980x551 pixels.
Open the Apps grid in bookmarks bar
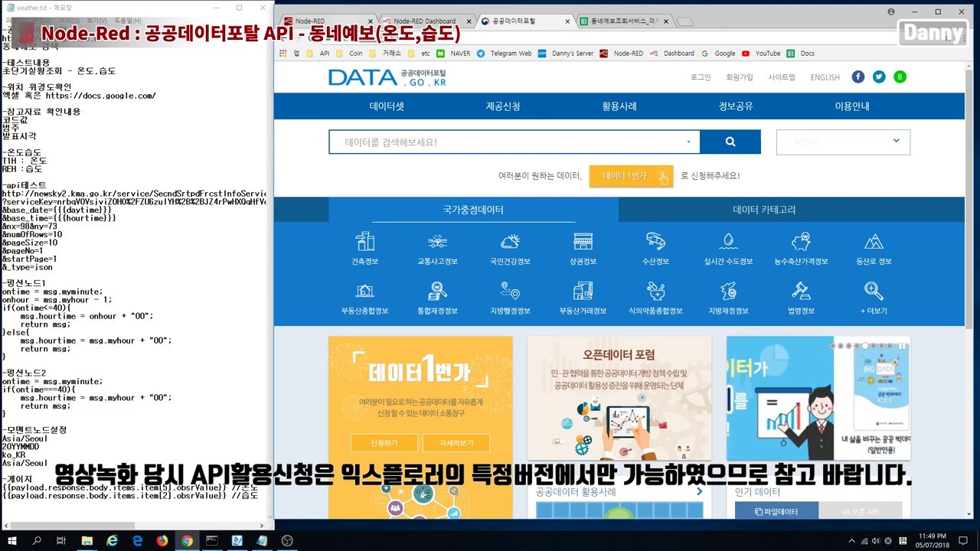pos(283,54)
